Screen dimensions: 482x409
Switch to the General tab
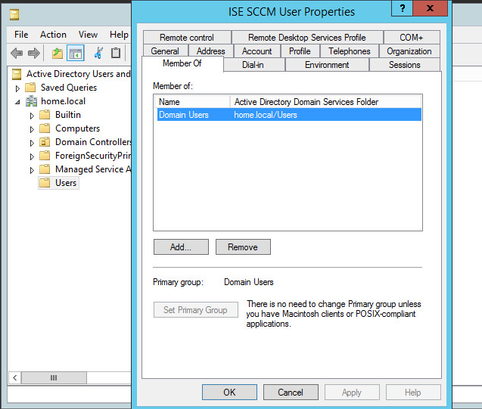[x=165, y=51]
